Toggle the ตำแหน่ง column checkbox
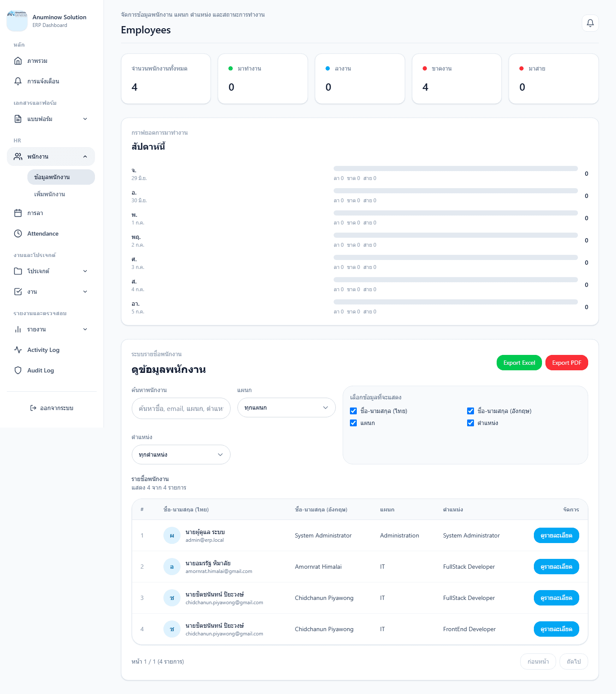The image size is (616, 694). coord(471,423)
